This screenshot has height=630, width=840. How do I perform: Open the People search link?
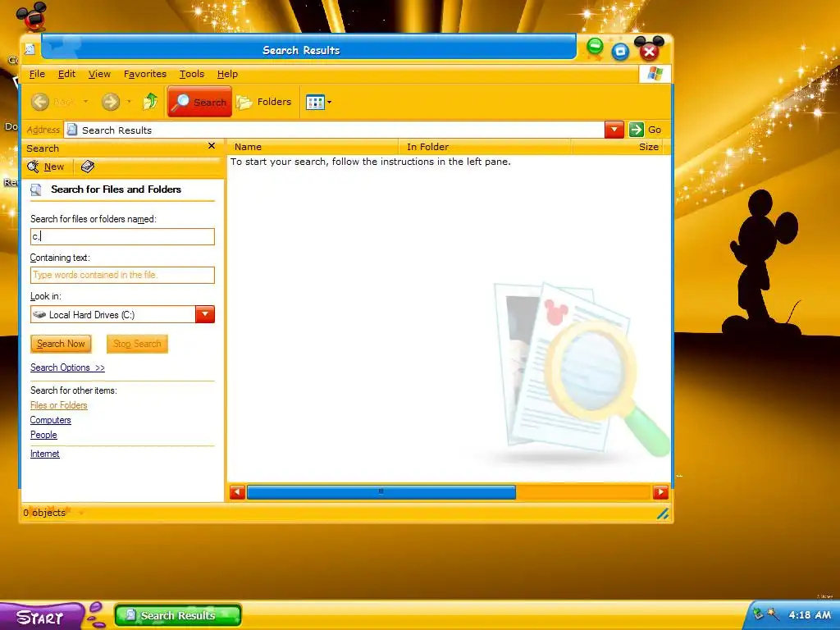[x=43, y=435]
